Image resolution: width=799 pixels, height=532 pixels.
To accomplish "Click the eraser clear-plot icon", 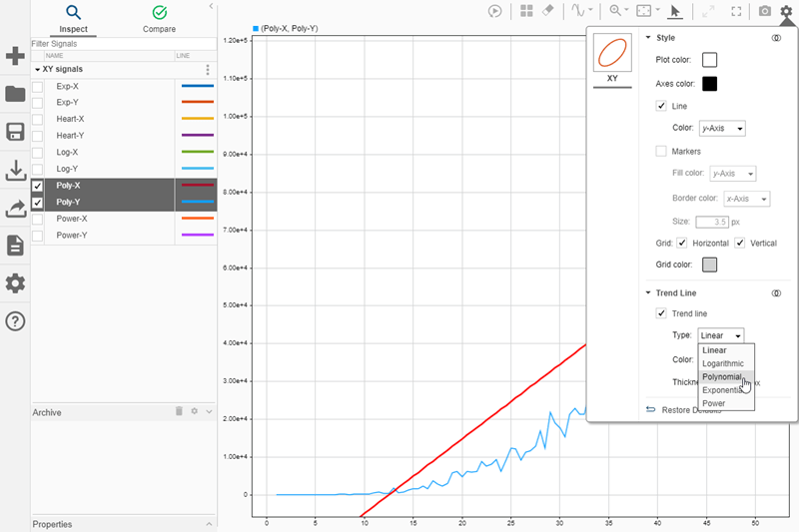I will (x=547, y=11).
